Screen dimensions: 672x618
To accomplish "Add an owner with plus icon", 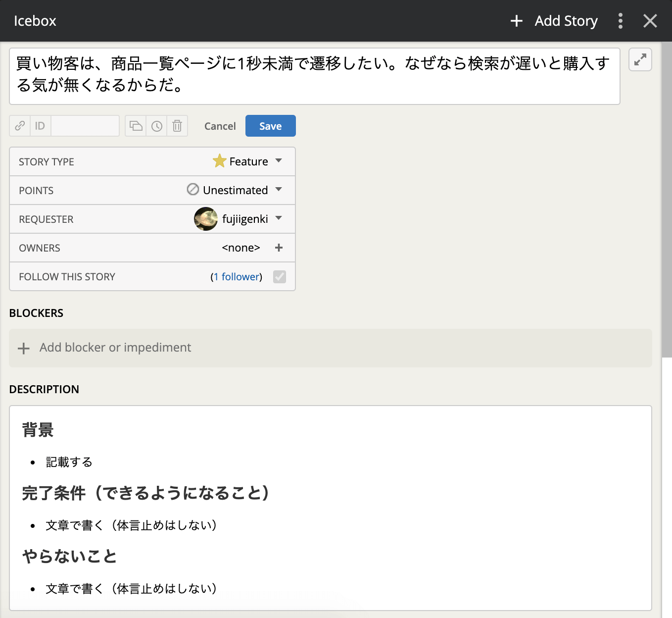I will (x=279, y=248).
